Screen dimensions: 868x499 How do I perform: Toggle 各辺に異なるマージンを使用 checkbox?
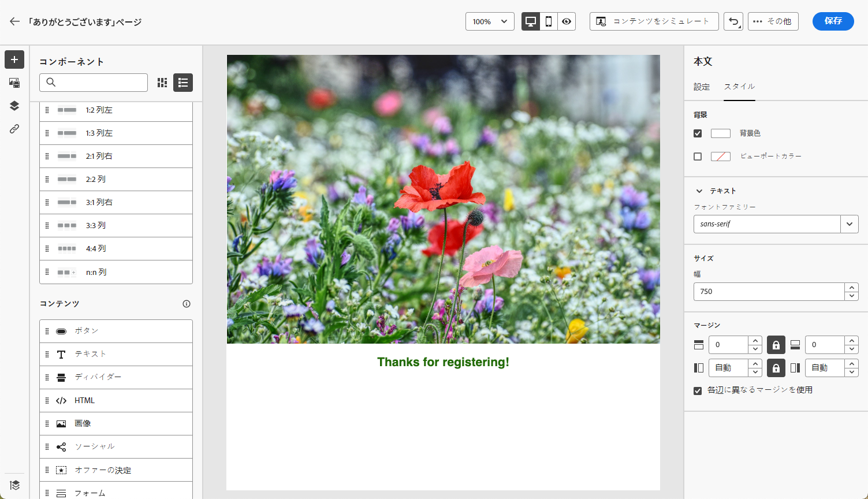click(698, 390)
